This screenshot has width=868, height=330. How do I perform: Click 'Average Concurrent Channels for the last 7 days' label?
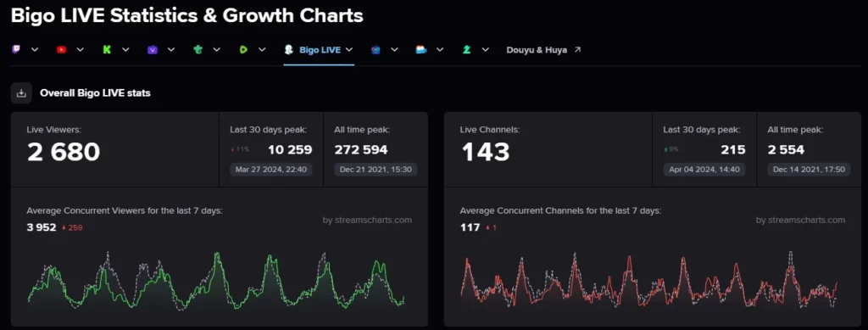point(561,211)
